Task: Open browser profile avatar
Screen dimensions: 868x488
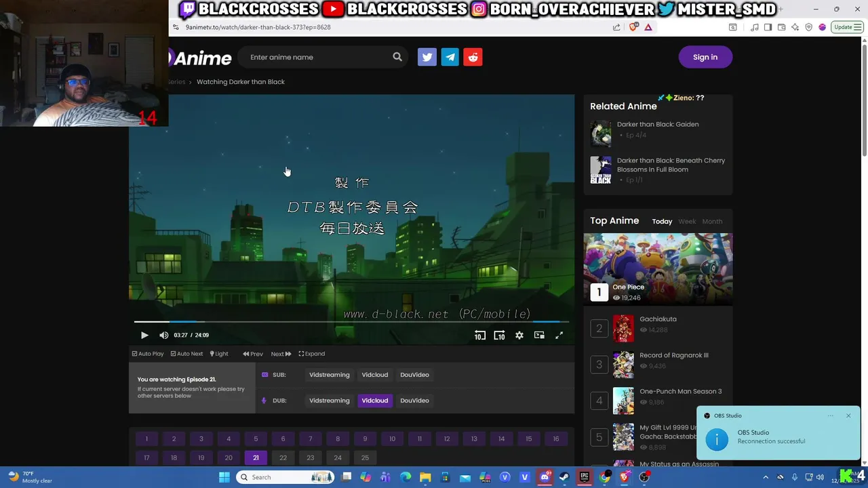Action: [x=823, y=27]
